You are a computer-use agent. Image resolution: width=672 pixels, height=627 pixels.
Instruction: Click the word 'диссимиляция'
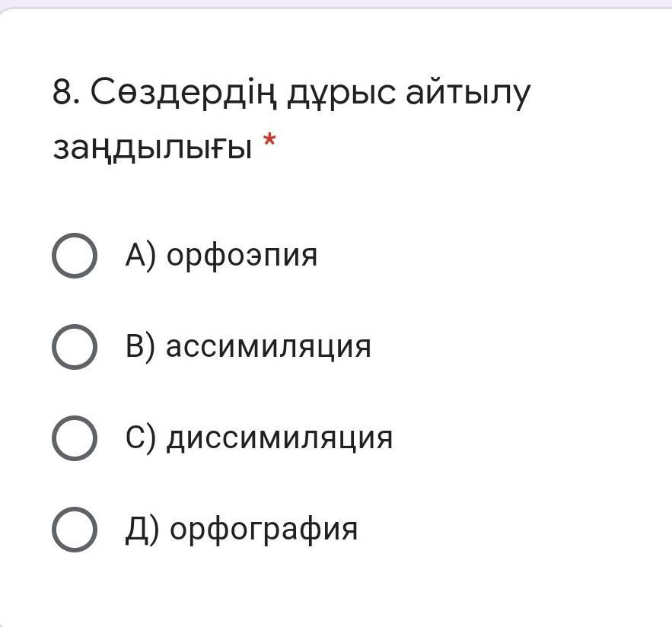pos(279,439)
